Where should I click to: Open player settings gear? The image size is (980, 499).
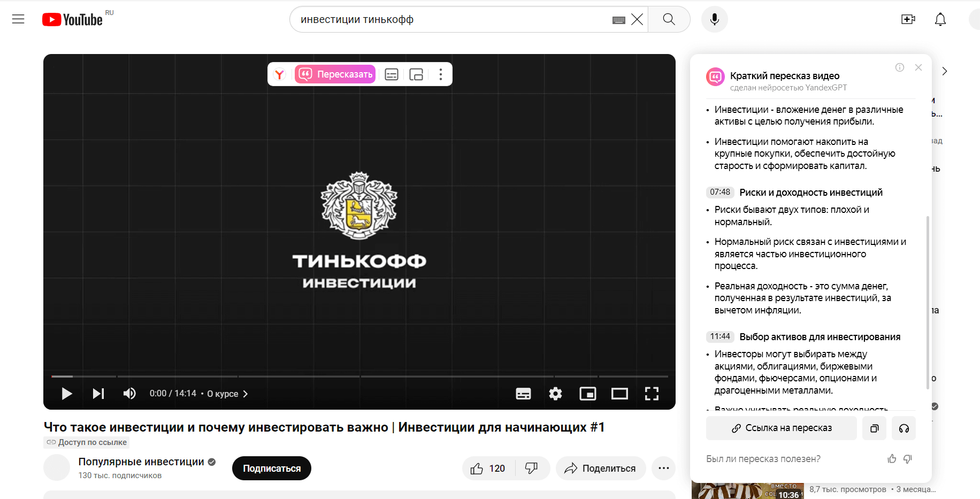(x=555, y=394)
